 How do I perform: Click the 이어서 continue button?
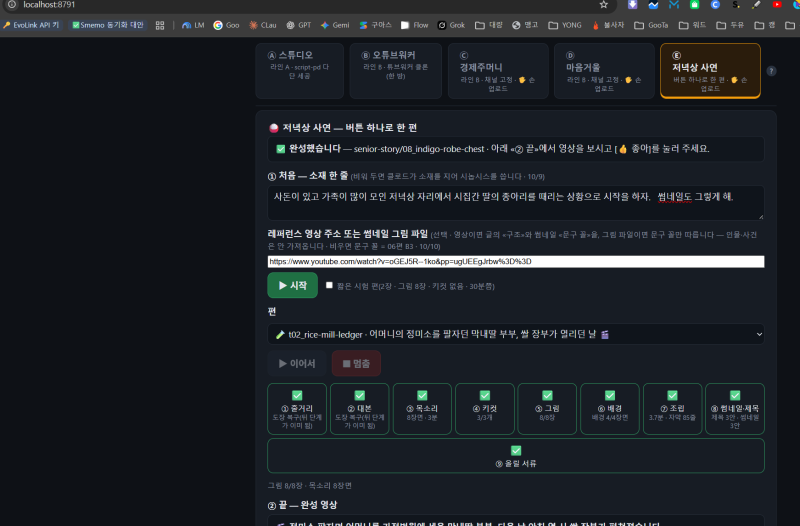pos(297,363)
